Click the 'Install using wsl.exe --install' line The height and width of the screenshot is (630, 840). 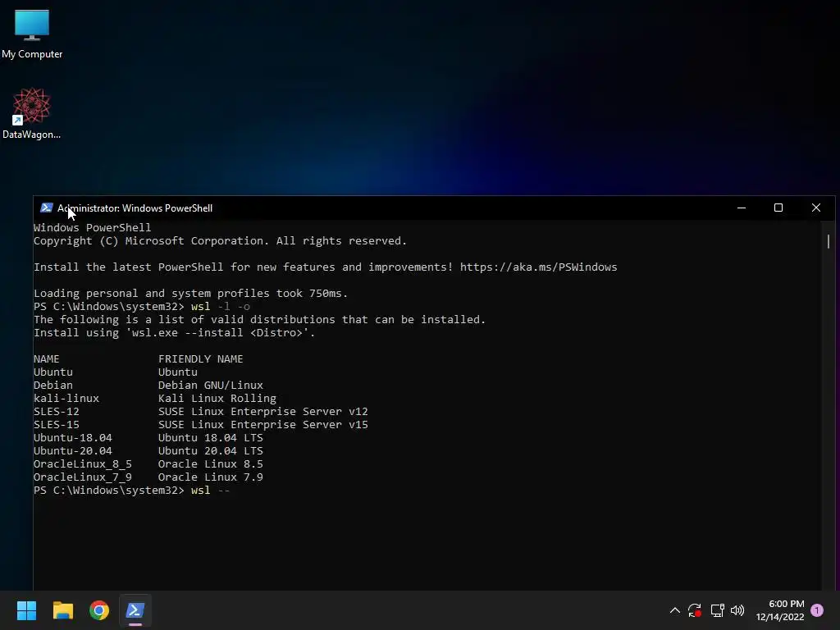coord(174,333)
